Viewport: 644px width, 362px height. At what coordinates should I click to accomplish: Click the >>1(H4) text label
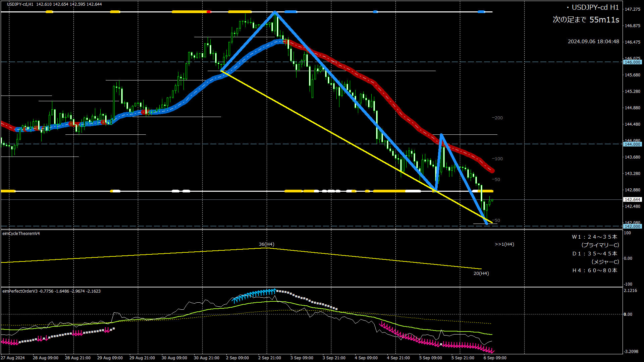point(504,244)
